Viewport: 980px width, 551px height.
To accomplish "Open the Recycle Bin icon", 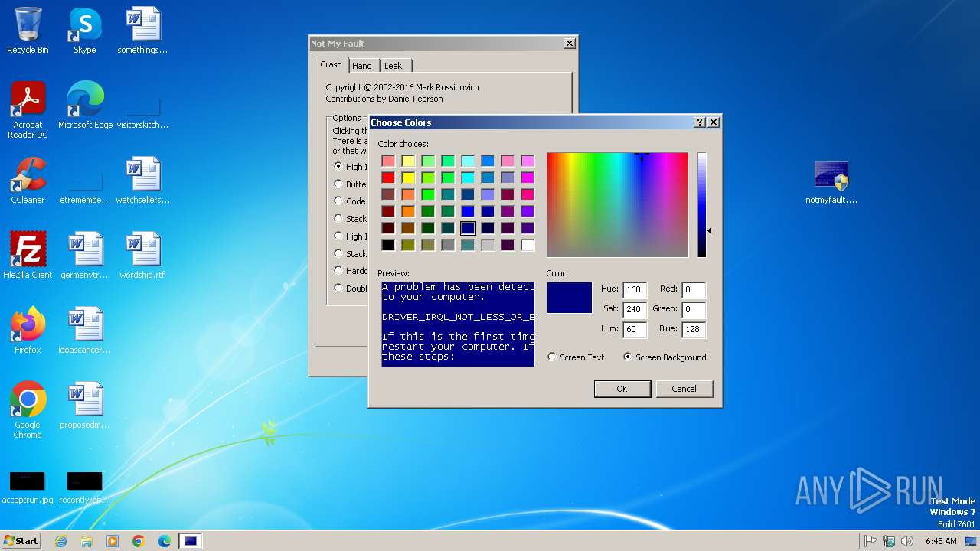I will 28,31.
